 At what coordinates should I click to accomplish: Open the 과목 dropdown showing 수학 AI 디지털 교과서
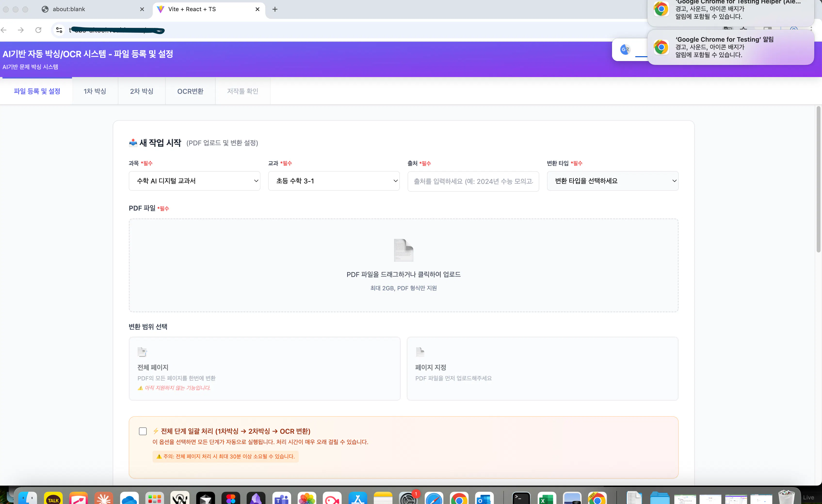(194, 181)
